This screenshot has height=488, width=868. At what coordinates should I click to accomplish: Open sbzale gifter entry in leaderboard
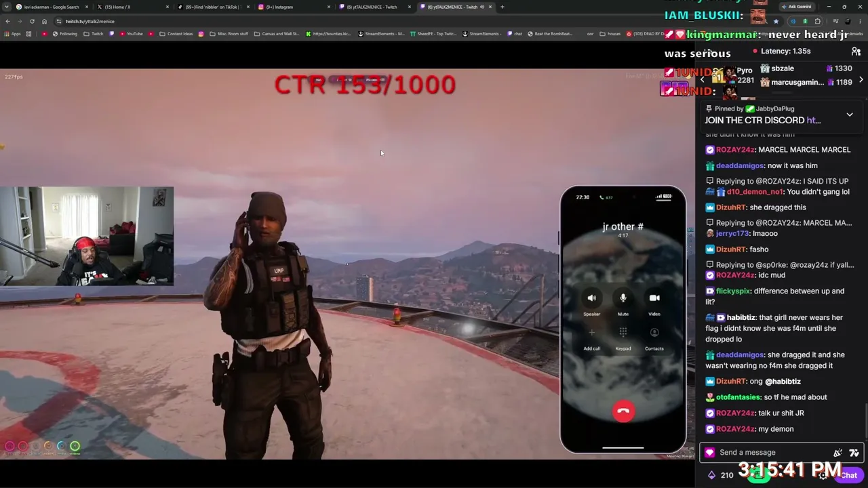(807, 68)
